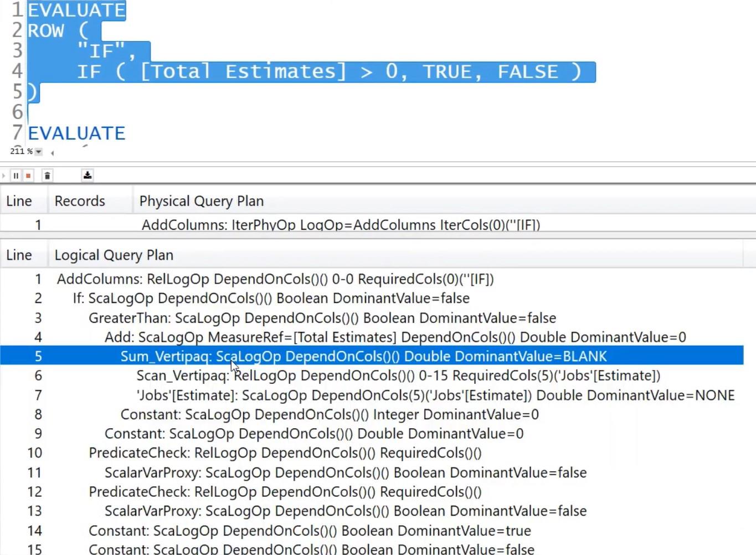
Task: Open the 211 % zoom dropdown
Action: click(38, 151)
